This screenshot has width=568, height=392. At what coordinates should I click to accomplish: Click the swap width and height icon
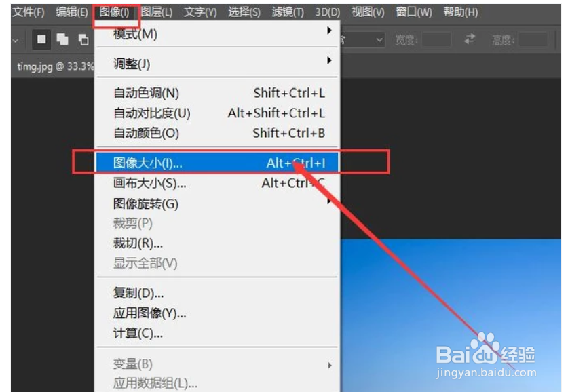470,39
